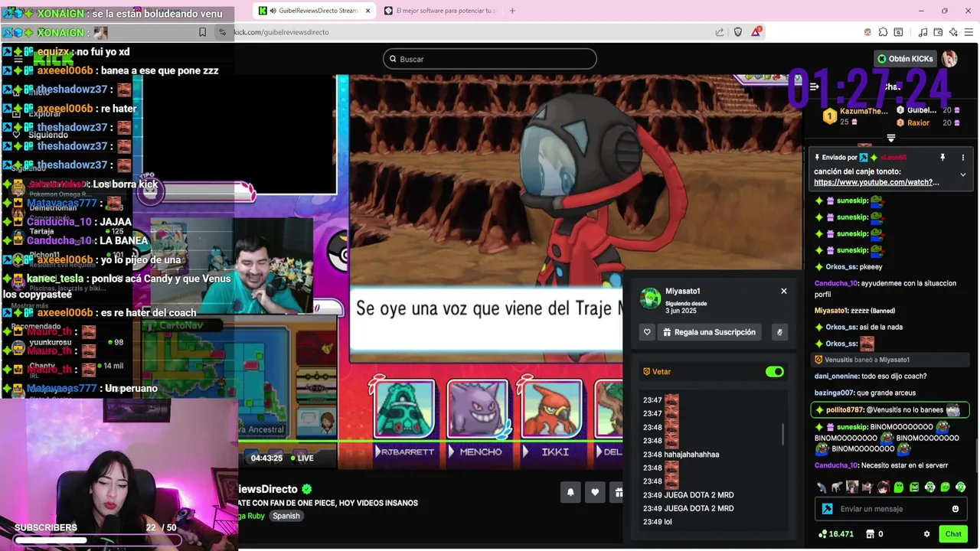Click username bazinga007 in chat
980x551 pixels.
click(835, 393)
